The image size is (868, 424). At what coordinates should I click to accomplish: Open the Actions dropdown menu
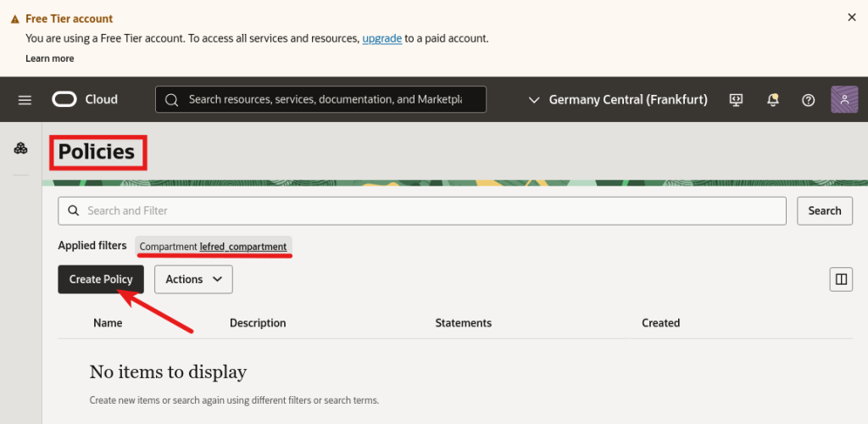(193, 279)
